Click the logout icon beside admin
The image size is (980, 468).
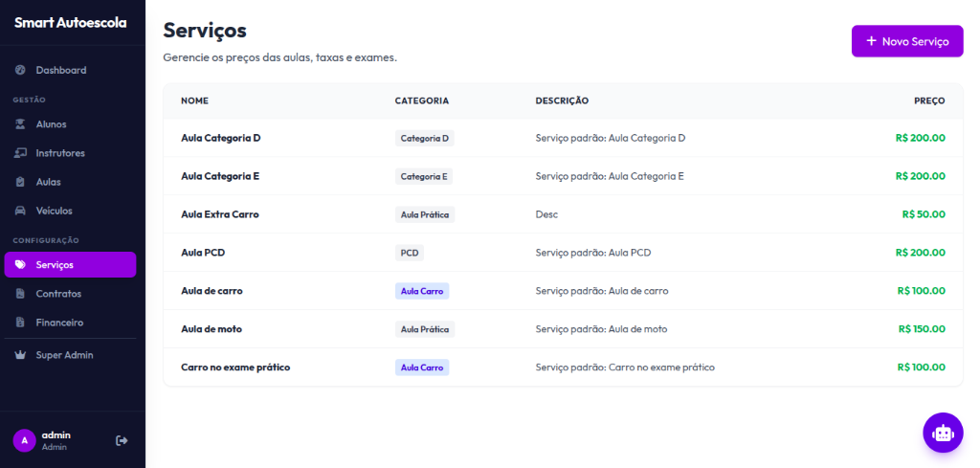[x=122, y=440]
